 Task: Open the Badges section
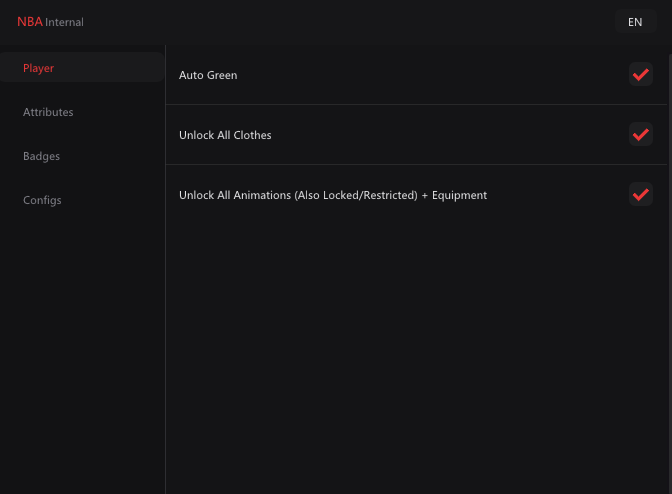(42, 156)
